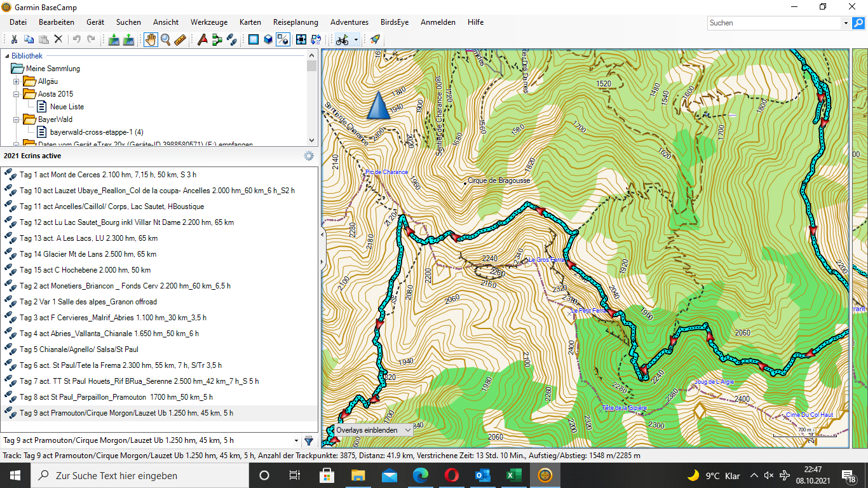The height and width of the screenshot is (488, 868).
Task: Open Excel from the Windows taskbar
Action: pos(513,475)
